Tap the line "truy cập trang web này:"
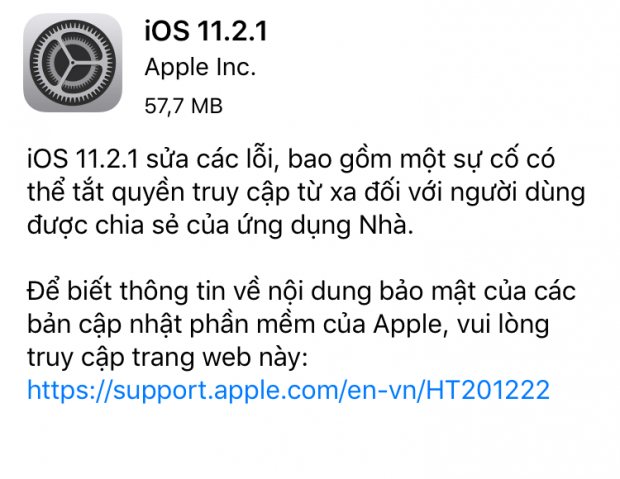Screen dimensions: 620x479 [167, 358]
